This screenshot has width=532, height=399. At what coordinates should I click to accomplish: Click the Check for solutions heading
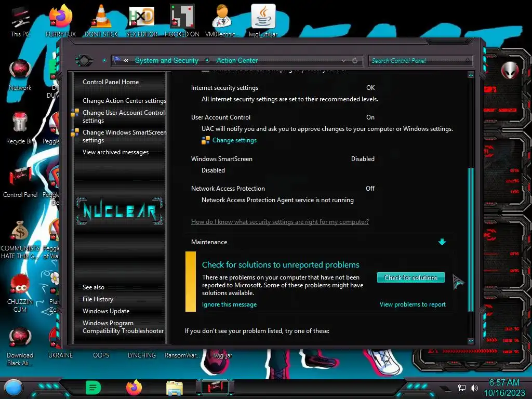[x=281, y=265]
